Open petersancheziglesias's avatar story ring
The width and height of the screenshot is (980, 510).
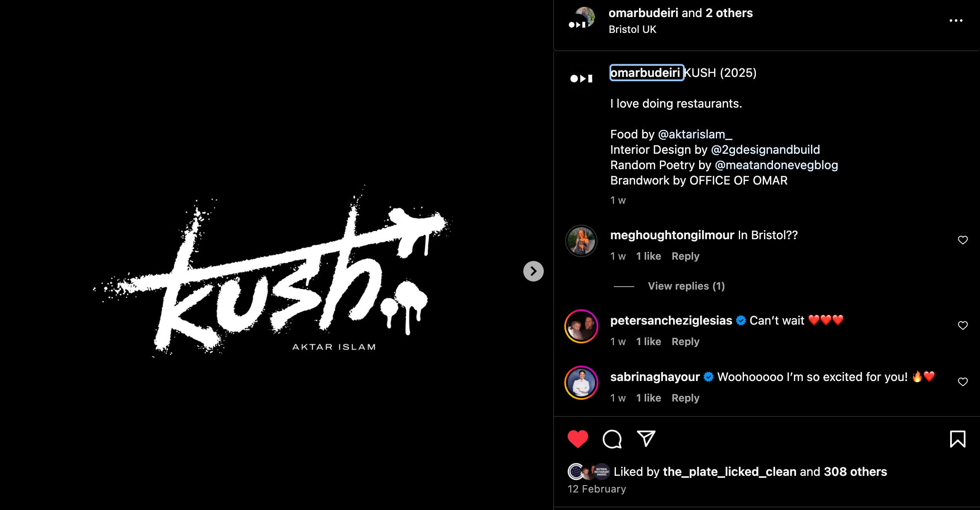pyautogui.click(x=581, y=326)
